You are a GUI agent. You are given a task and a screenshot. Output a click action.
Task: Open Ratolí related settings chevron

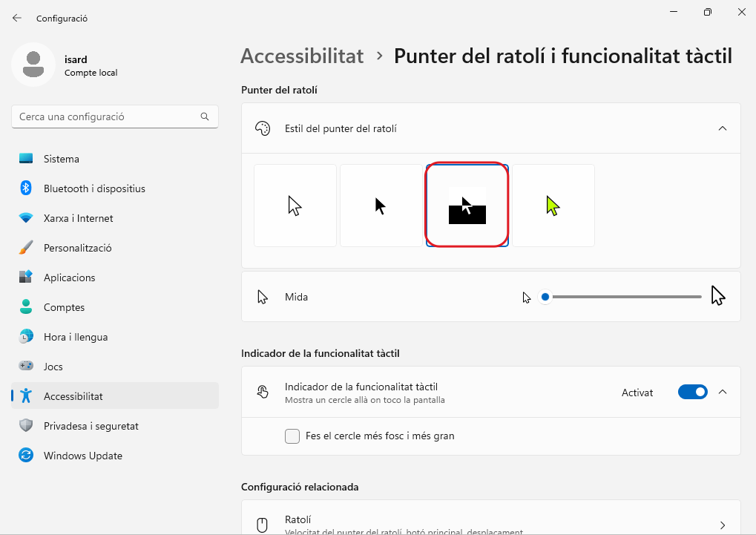pyautogui.click(x=723, y=525)
